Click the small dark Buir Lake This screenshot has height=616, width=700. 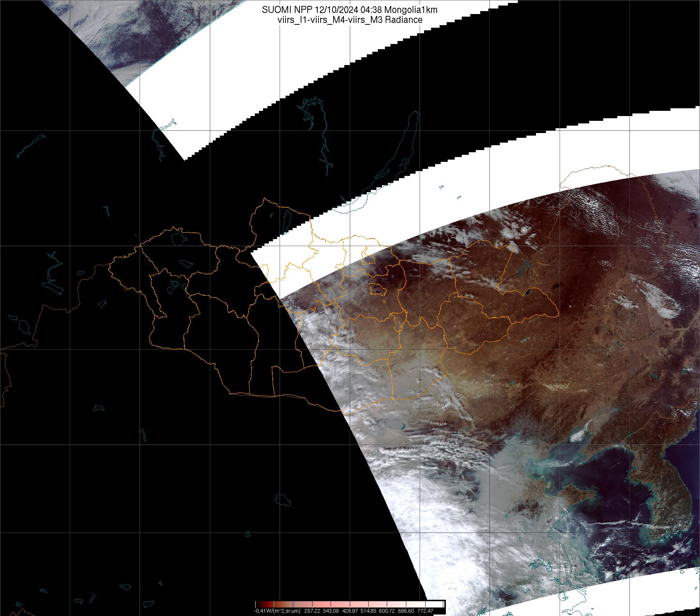pos(527,293)
